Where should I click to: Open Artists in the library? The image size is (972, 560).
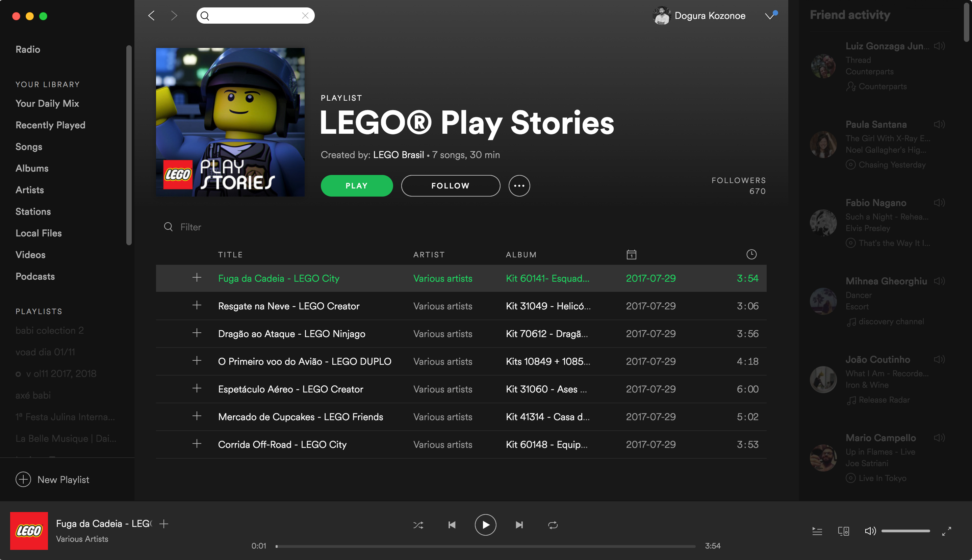click(x=29, y=189)
